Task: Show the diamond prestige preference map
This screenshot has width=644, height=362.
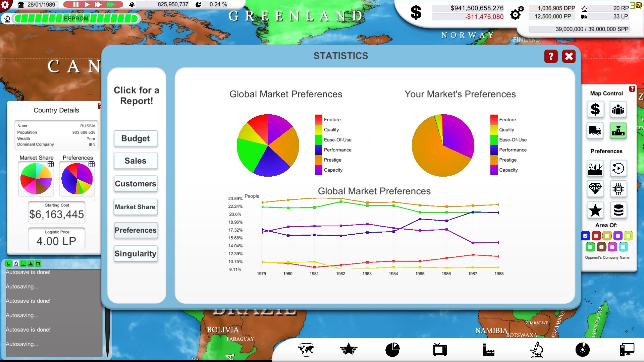Action: (595, 189)
